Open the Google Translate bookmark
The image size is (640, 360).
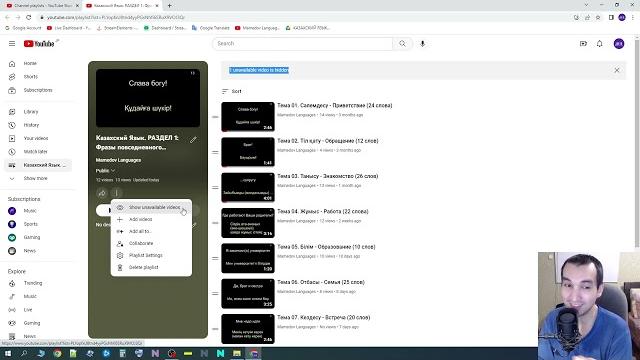pos(211,28)
